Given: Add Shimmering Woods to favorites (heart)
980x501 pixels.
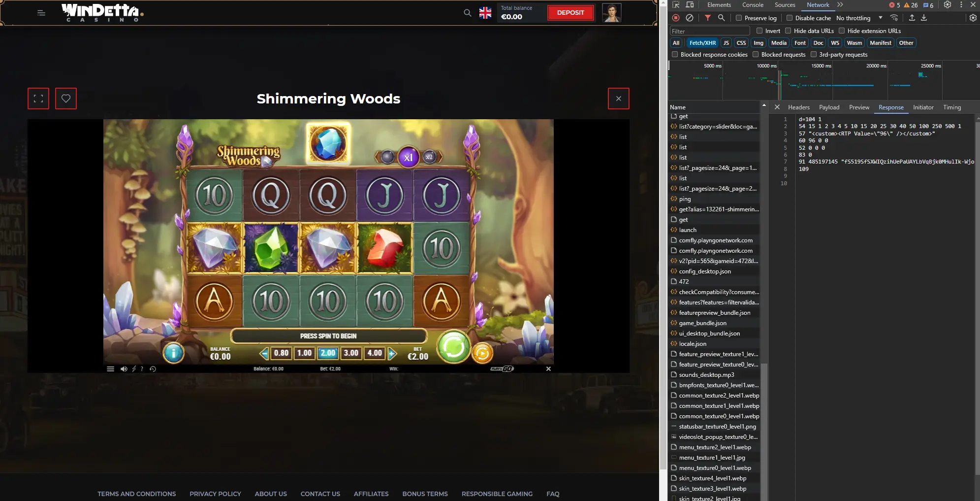Looking at the screenshot, I should (x=66, y=99).
